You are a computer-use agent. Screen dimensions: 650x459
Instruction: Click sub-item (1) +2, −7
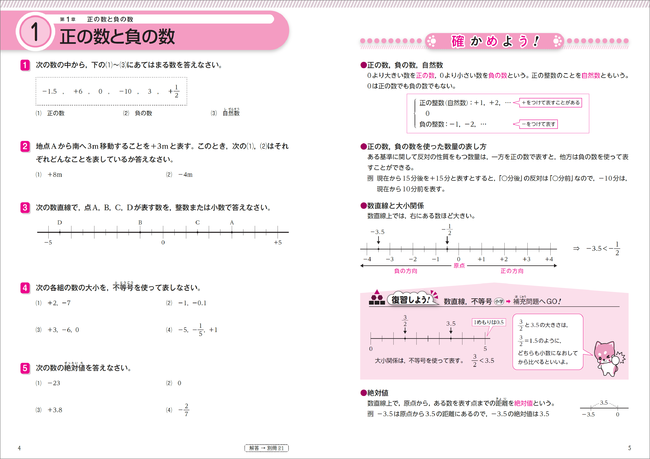53,303
